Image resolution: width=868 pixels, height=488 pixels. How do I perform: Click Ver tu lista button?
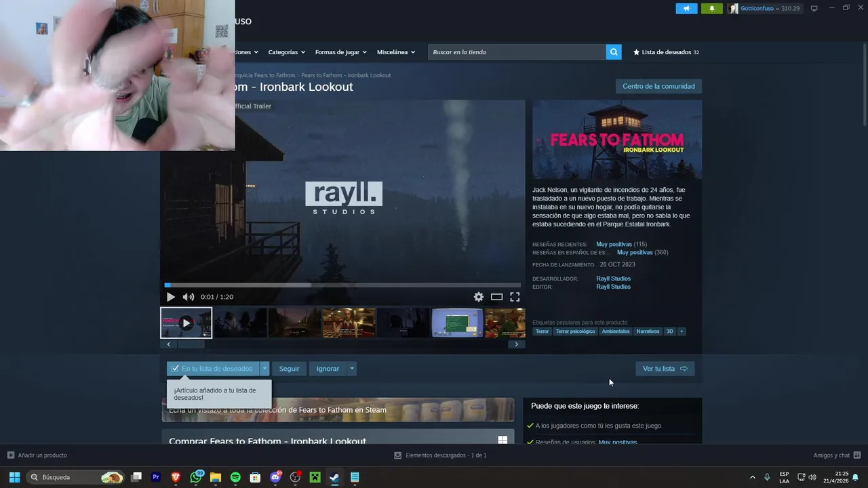665,369
